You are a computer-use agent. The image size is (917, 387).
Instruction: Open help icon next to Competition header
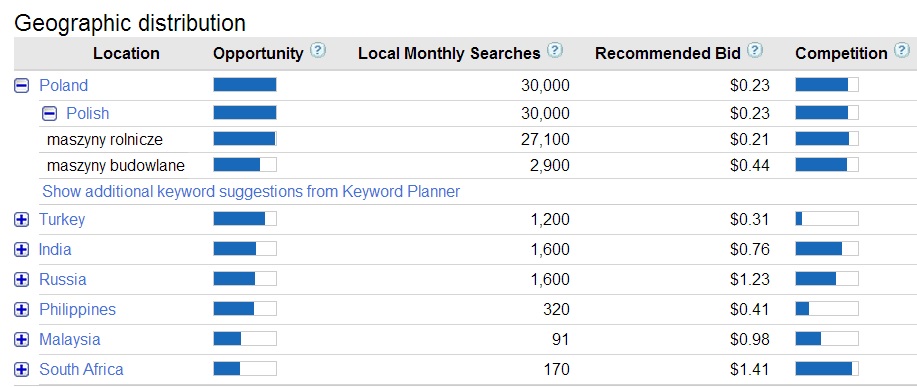click(x=902, y=50)
